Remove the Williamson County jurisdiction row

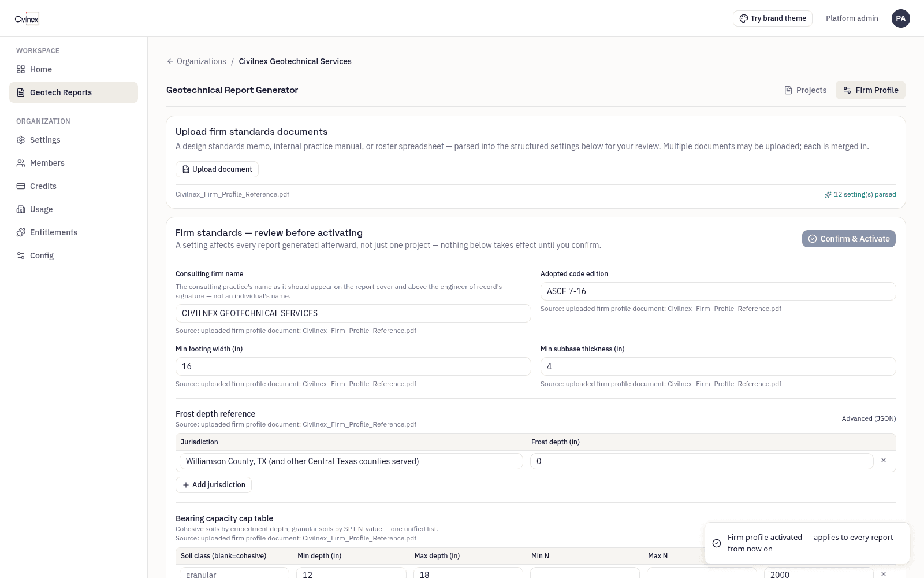click(x=884, y=461)
